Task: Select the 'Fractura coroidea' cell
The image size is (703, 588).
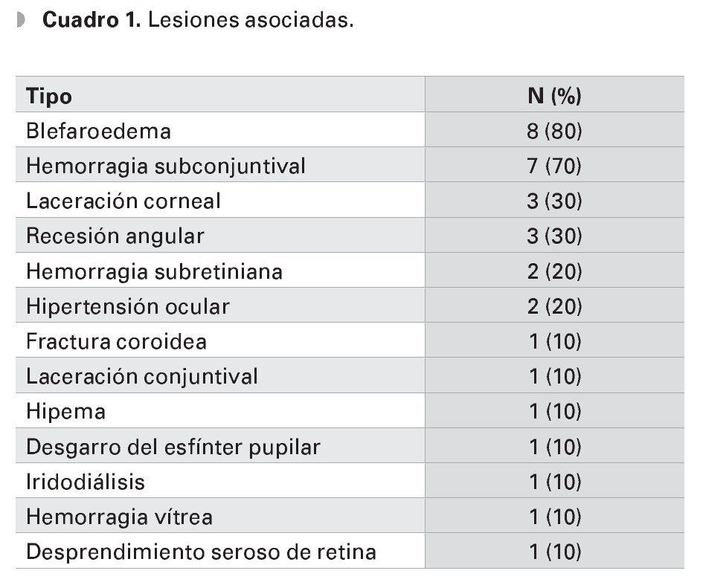Action: tap(116, 342)
